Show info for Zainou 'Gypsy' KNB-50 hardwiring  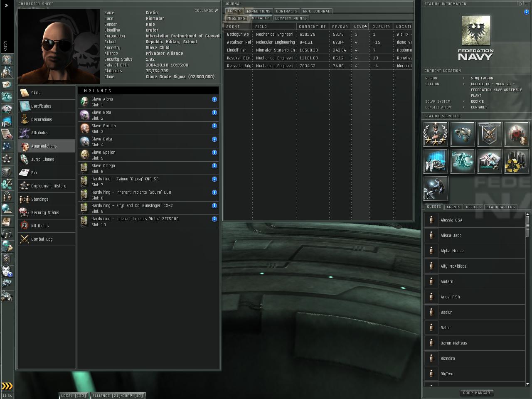[214, 179]
